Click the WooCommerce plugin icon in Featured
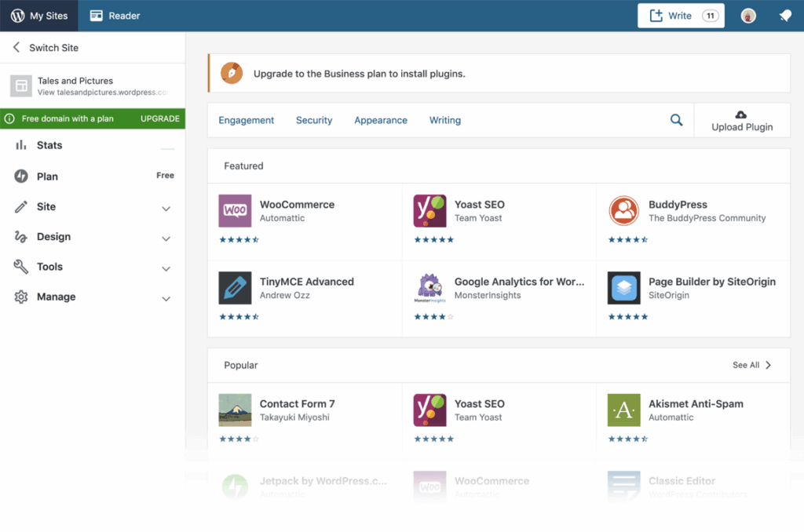The image size is (804, 532). (235, 210)
